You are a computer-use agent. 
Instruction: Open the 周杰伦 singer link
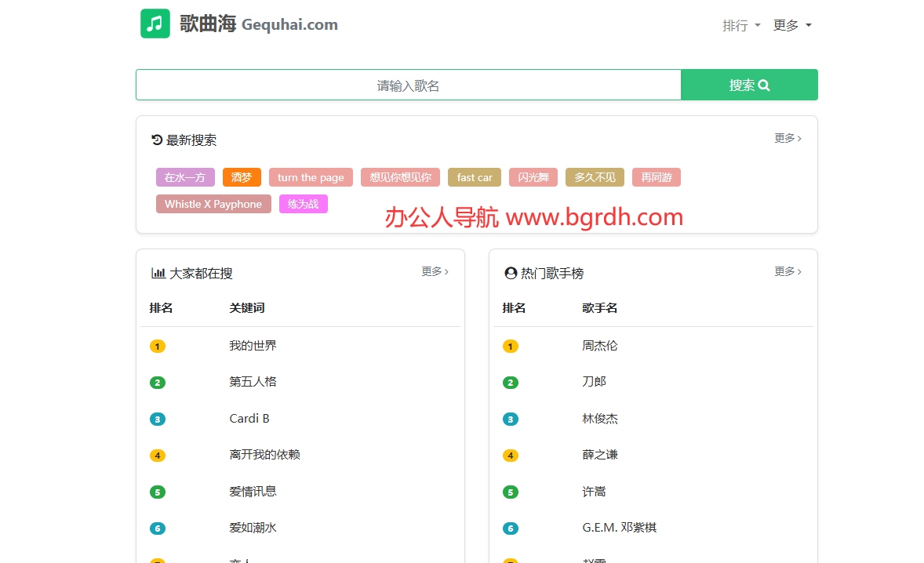[x=599, y=345]
